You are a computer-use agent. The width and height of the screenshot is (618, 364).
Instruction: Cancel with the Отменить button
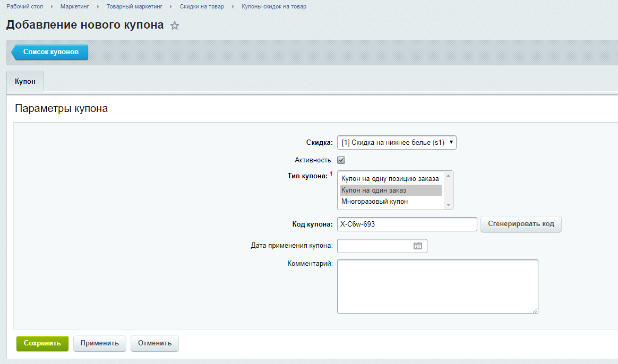(154, 343)
